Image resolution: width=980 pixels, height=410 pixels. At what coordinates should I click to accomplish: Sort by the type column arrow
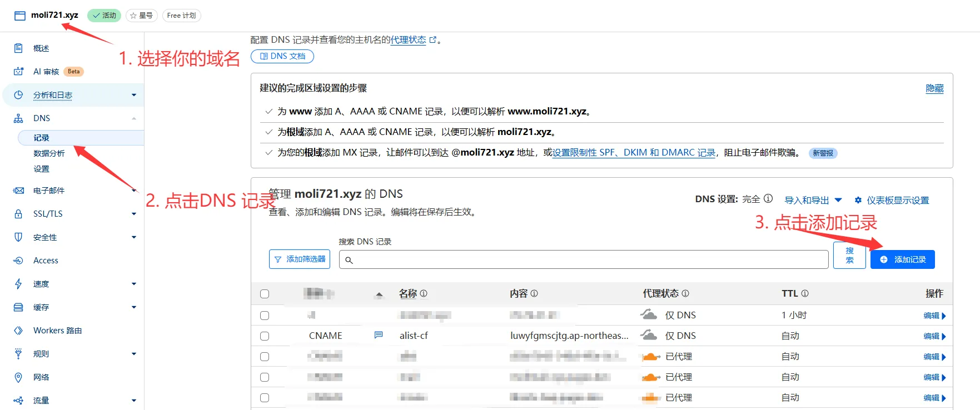coord(379,294)
